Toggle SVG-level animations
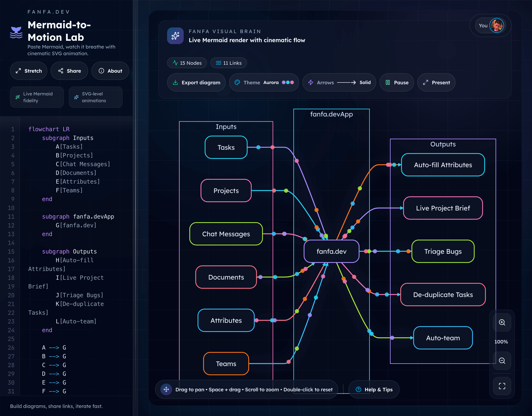The image size is (532, 416). coord(95,97)
